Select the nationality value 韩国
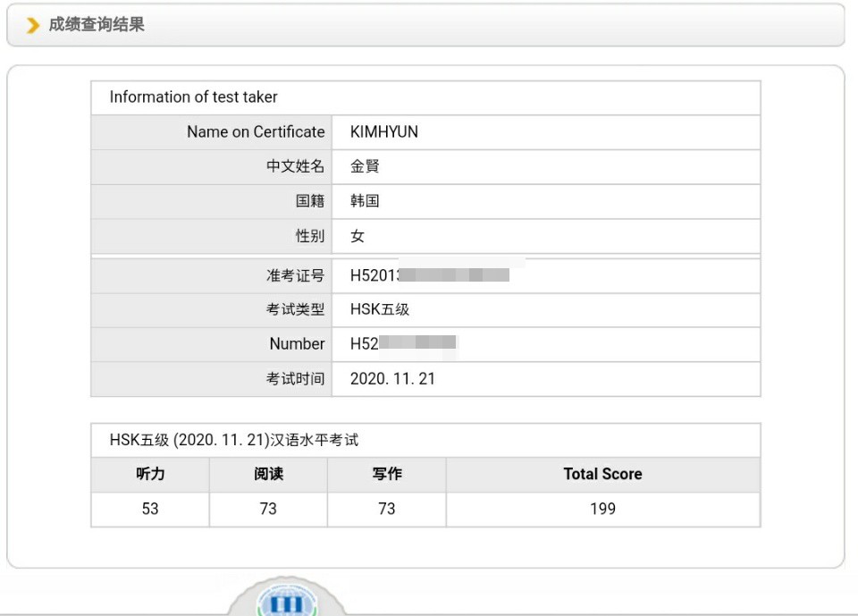Screen dimensions: 858x616 point(365,201)
